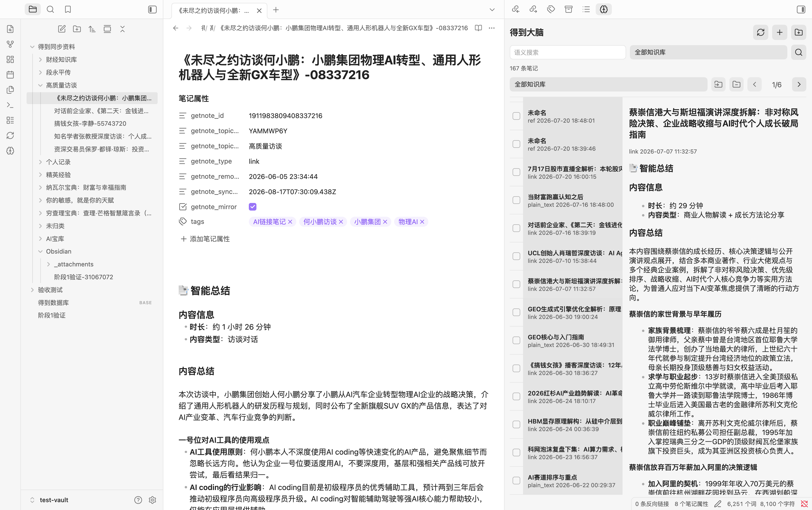Image resolution: width=812 pixels, height=510 pixels.
Task: Select checkbox for 当财富跑赢认知之后
Action: point(516,200)
